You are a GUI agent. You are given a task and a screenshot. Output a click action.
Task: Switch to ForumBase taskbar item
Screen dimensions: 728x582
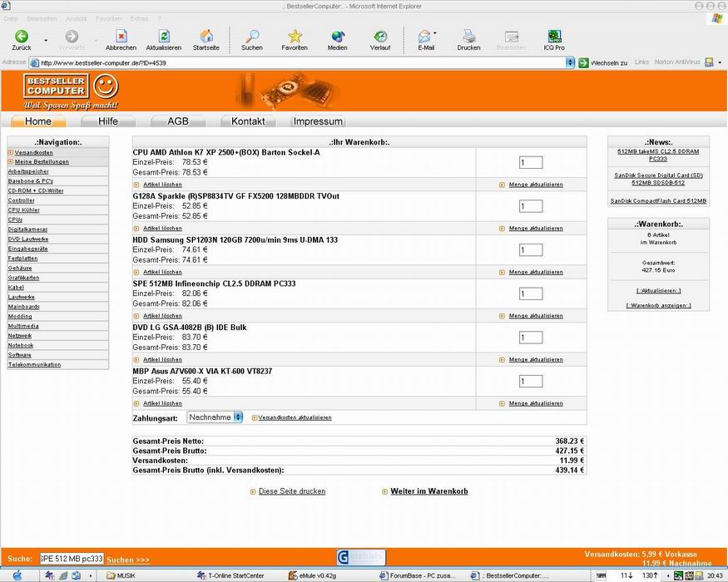click(418, 575)
